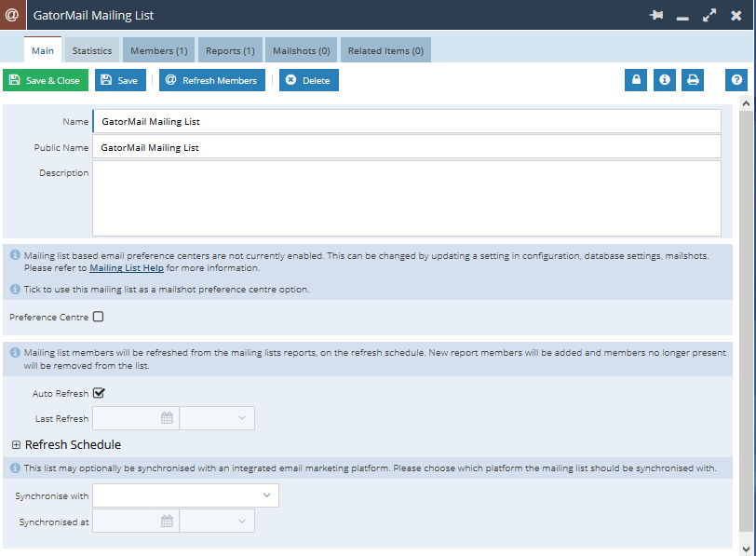Expand window with the diagonal arrows icon

(x=709, y=16)
